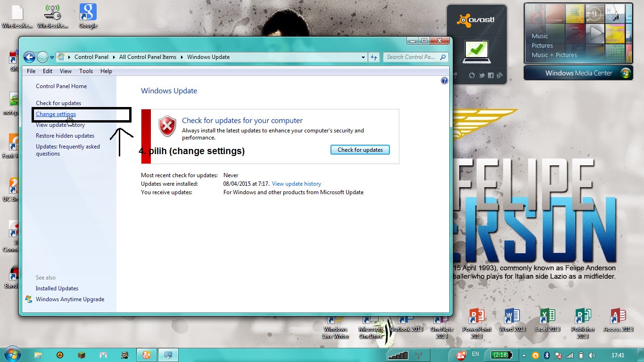Open the Tools menu
644x362 pixels.
(x=86, y=71)
